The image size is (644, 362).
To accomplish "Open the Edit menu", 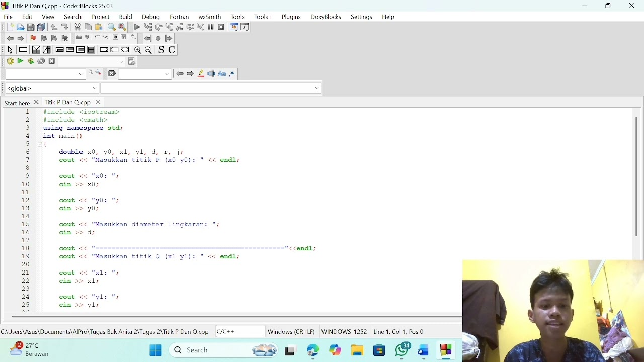I will 27,17.
